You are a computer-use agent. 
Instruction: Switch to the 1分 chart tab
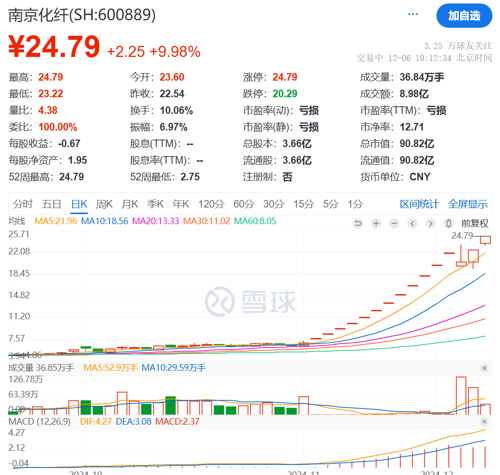click(x=355, y=204)
